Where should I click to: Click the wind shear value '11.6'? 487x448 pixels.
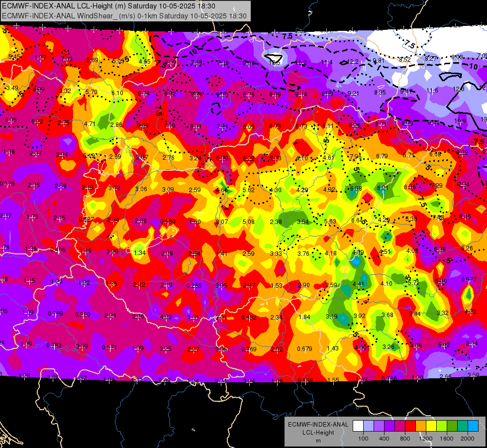coord(432,91)
